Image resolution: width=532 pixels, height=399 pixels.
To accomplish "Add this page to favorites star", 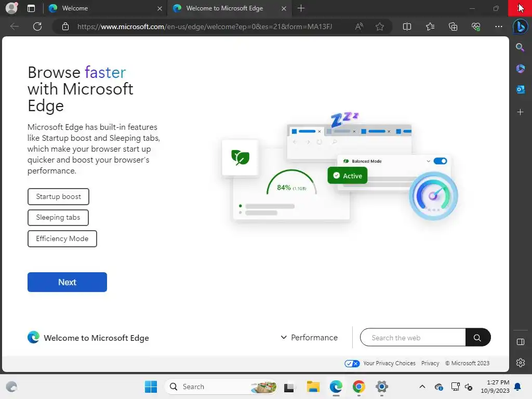I will (x=380, y=26).
